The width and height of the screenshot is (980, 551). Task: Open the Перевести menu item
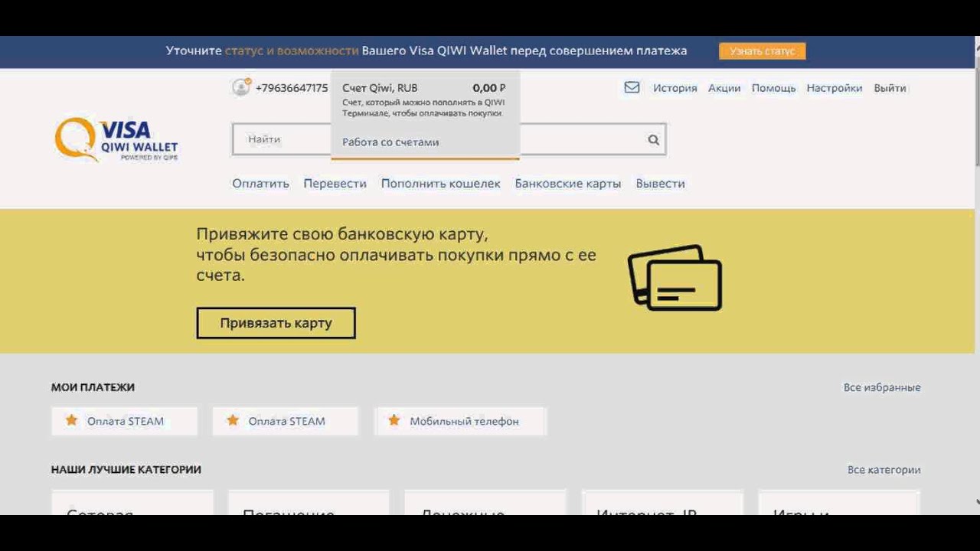click(335, 184)
